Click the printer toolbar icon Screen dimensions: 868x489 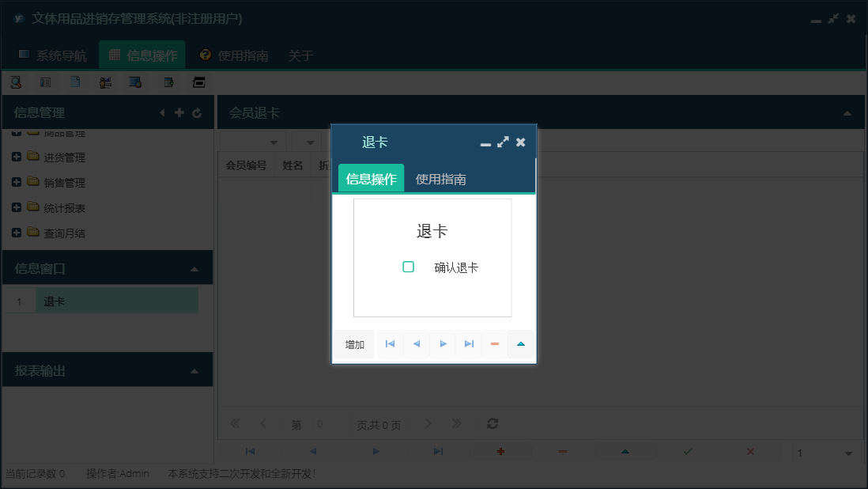198,81
